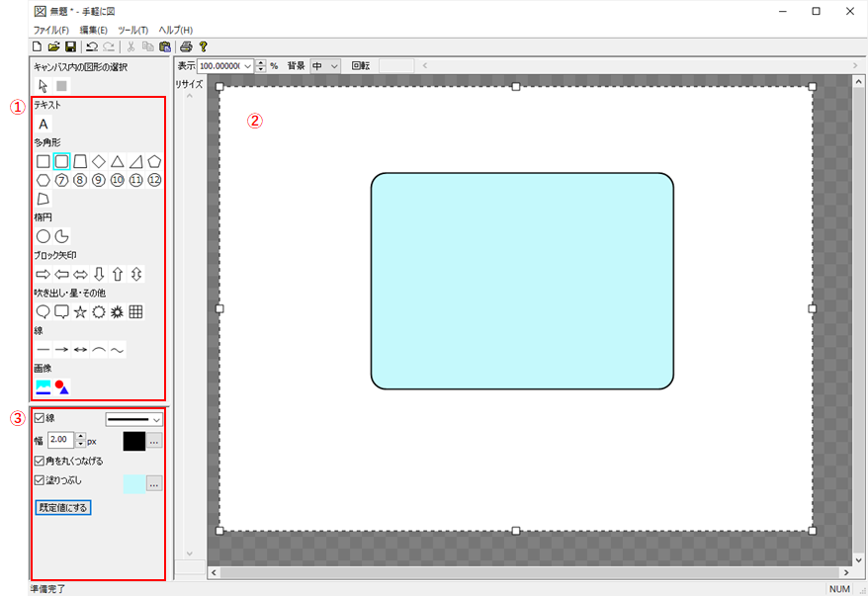The height and width of the screenshot is (596, 868).
Task: Choose the double-headed arrow line tool
Action: [80, 349]
